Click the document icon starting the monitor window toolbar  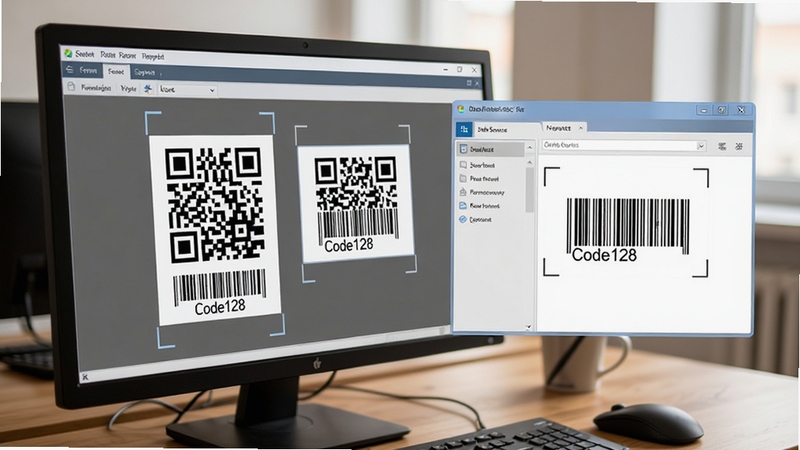coord(71,87)
